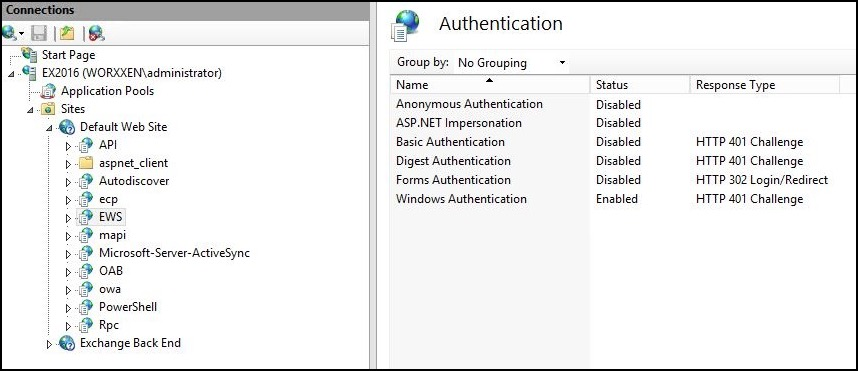Click the mapi application icon

point(86,235)
